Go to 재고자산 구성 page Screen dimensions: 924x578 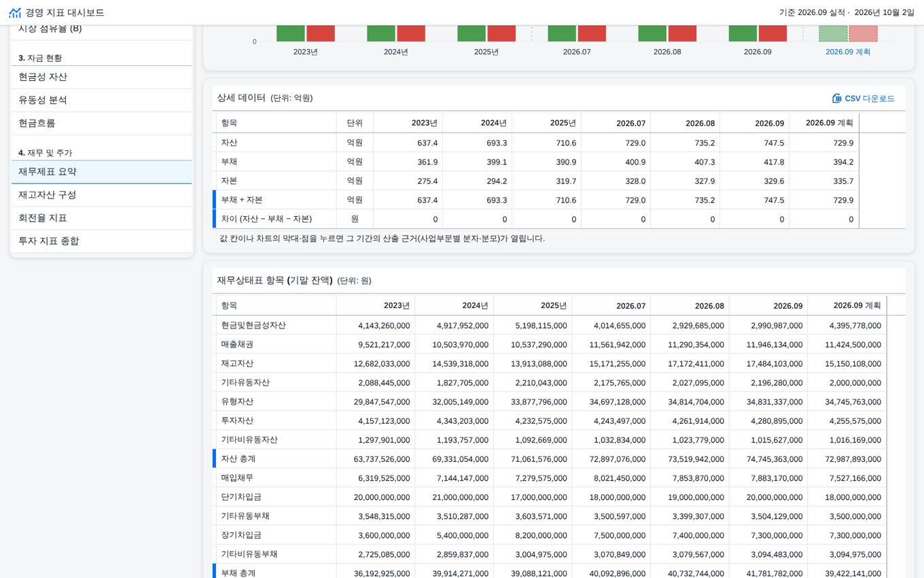point(102,195)
